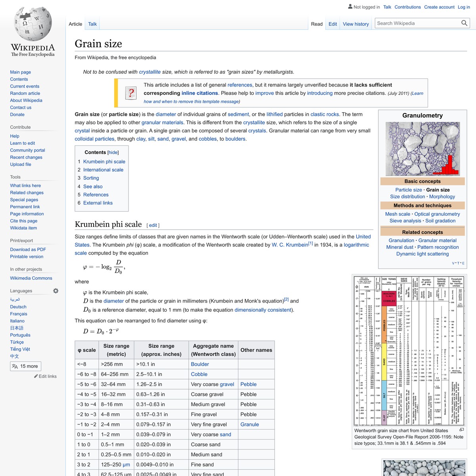Screen dimensions: 476x476
Task: Open Wikimedia Commons under other projects
Action: click(x=31, y=278)
